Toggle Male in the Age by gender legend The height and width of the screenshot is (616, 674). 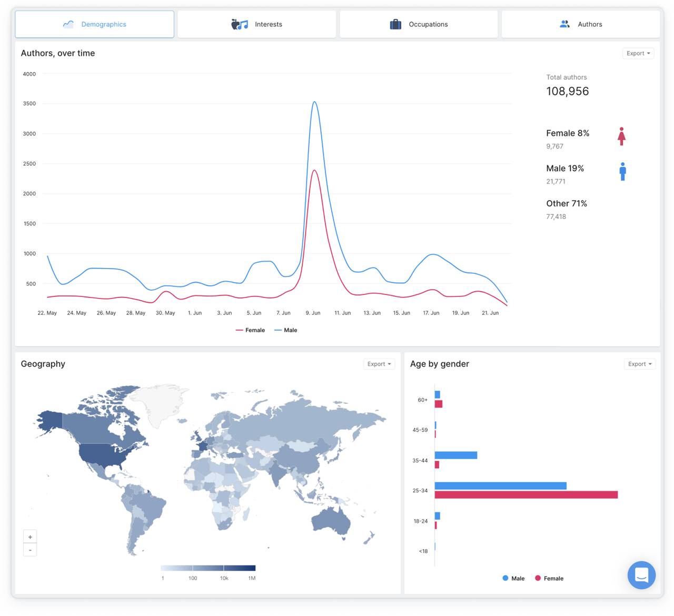tap(513, 578)
